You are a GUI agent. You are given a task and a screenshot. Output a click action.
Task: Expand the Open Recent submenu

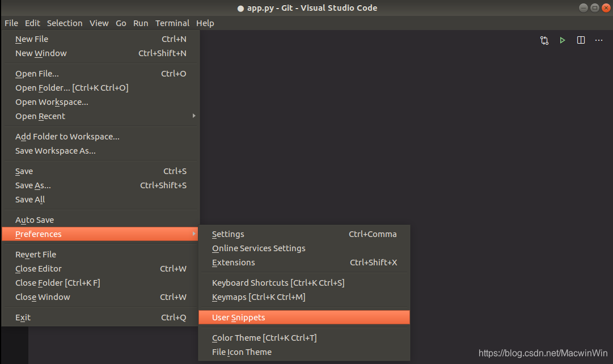pyautogui.click(x=101, y=116)
